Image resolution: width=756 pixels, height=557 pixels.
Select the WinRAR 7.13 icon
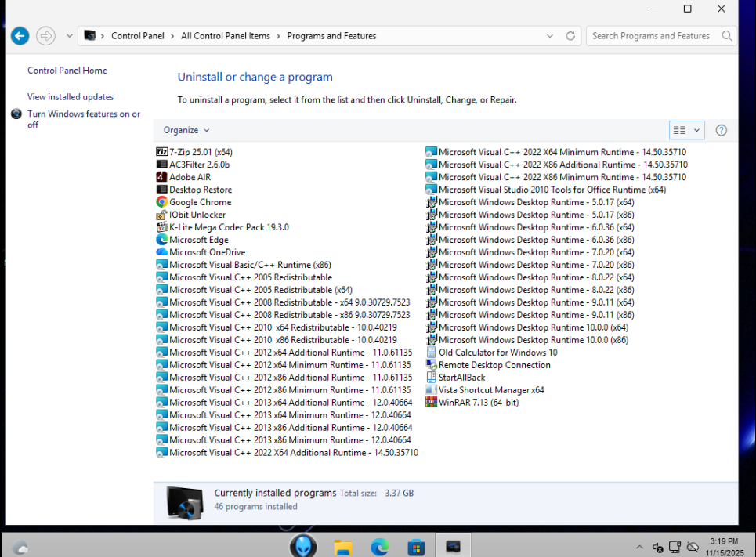[431, 403]
